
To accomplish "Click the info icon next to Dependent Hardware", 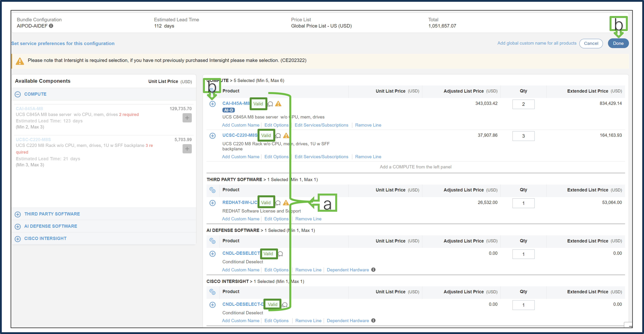I will click(373, 270).
